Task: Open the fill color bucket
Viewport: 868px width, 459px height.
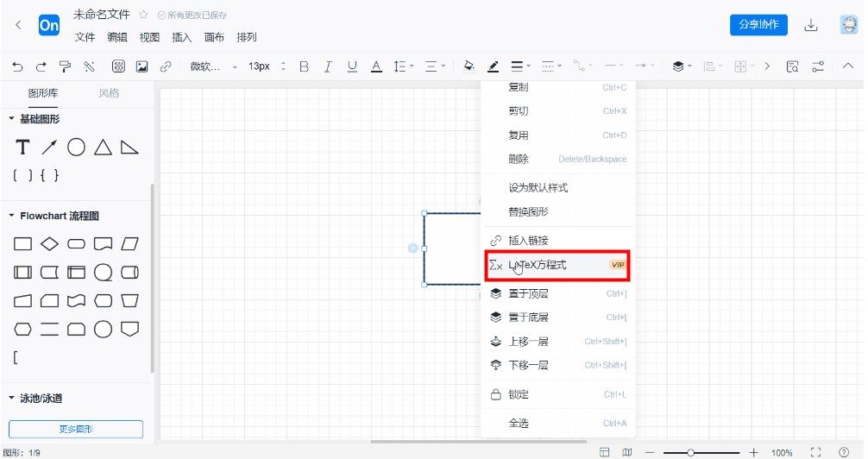Action: [x=469, y=67]
